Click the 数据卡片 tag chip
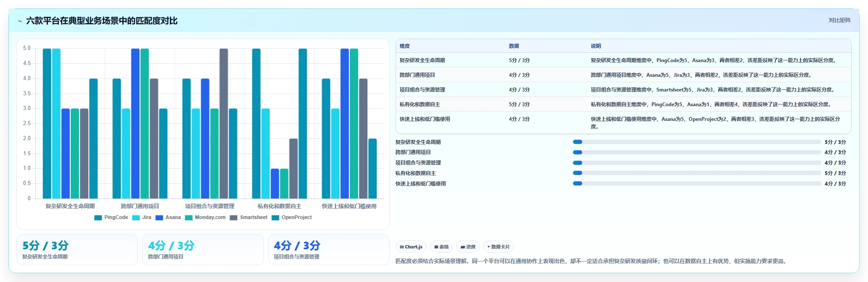The image size is (868, 282). coord(499,247)
